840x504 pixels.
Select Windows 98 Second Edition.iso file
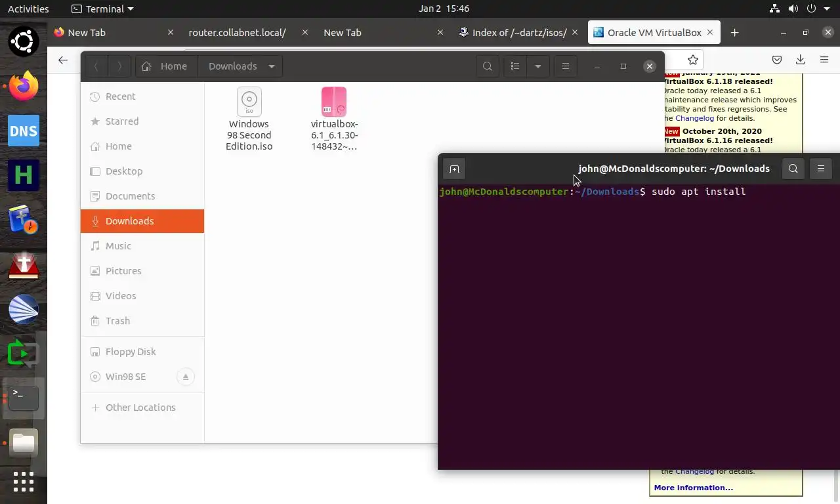[249, 119]
